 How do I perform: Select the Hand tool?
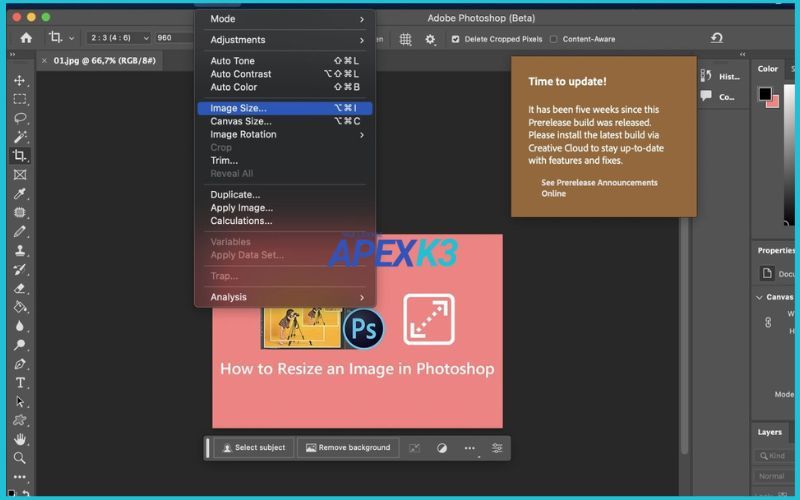click(20, 439)
